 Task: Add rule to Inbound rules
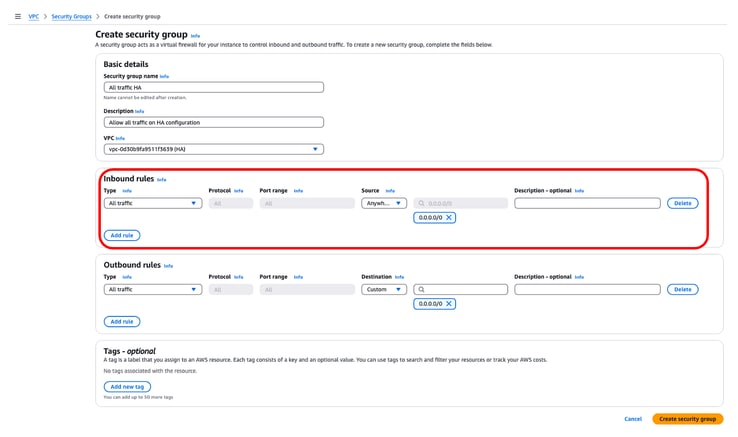click(x=122, y=235)
